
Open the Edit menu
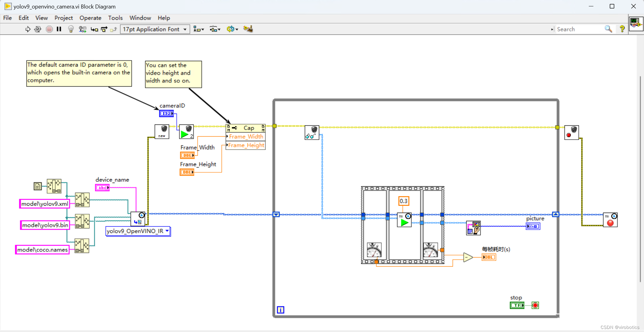point(24,18)
